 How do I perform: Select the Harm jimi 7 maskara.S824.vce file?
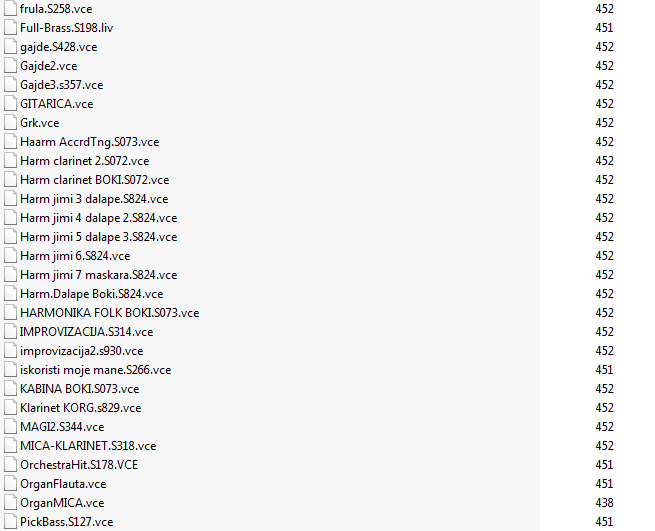point(99,275)
